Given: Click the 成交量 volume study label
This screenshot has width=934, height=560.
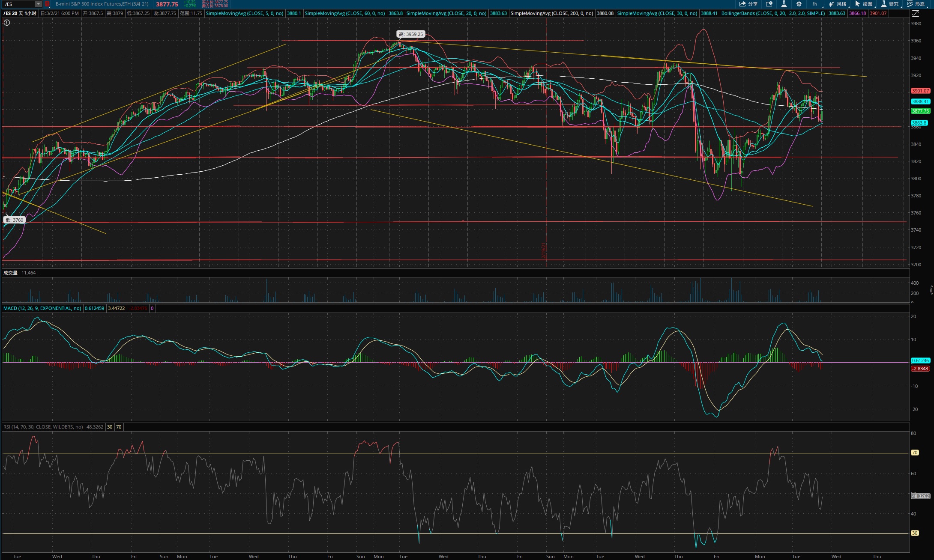Looking at the screenshot, I should pyautogui.click(x=10, y=273).
